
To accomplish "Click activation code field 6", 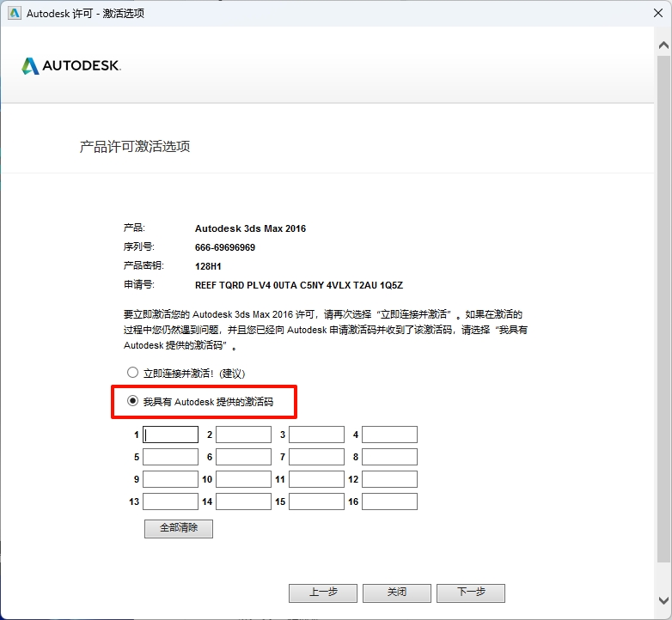I will (x=243, y=457).
